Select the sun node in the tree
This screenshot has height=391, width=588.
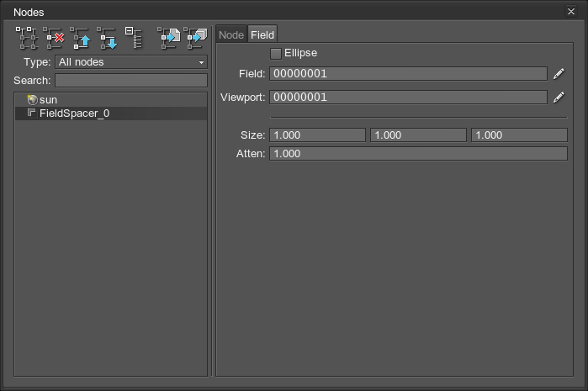(x=111, y=100)
